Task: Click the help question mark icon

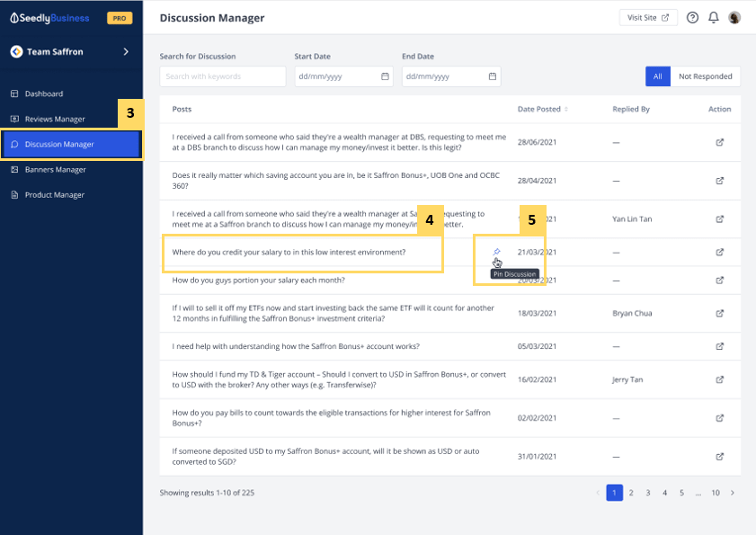Action: click(x=692, y=18)
